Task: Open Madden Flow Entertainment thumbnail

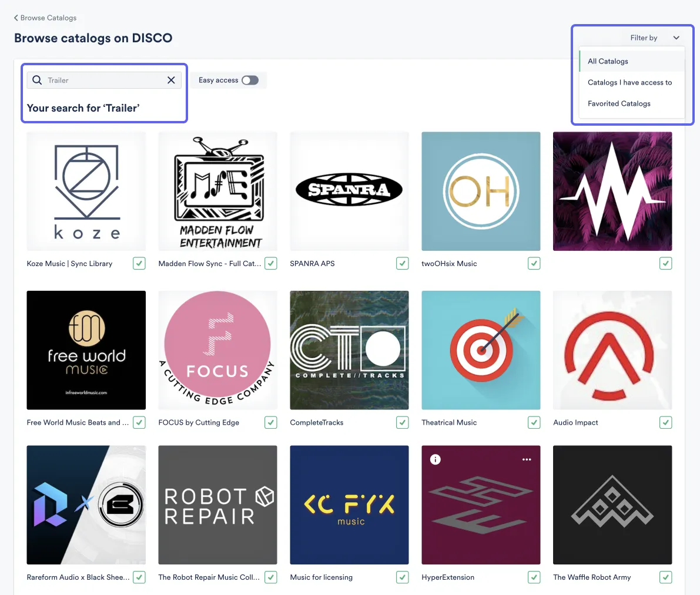Action: tap(218, 191)
